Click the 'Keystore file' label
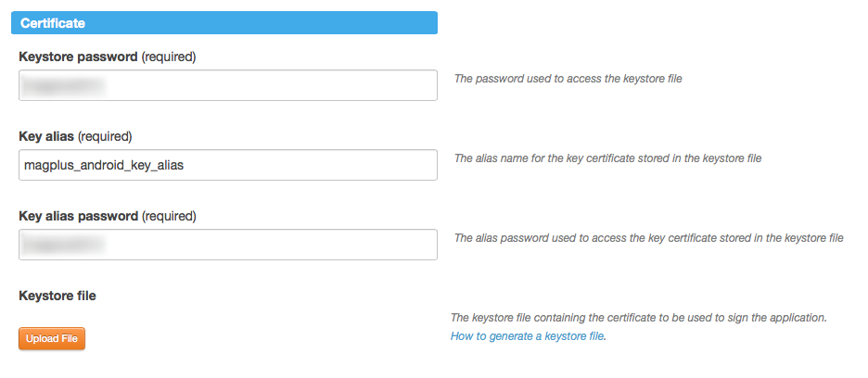The width and height of the screenshot is (868, 378). click(x=57, y=296)
